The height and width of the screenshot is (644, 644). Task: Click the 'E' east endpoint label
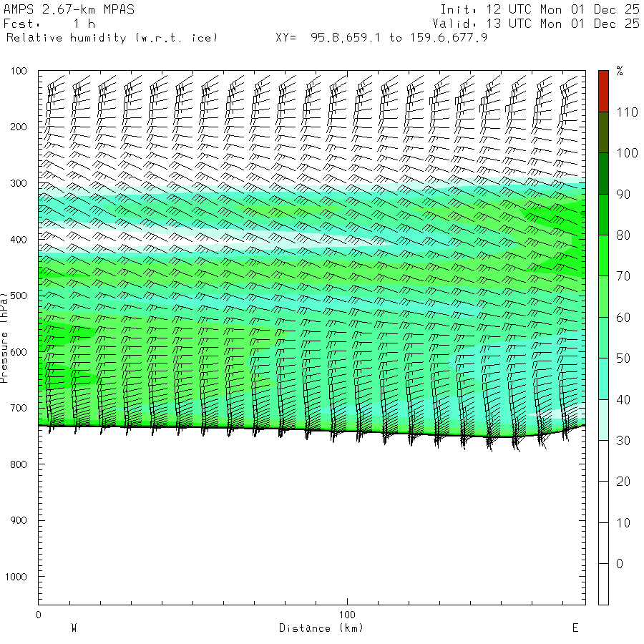click(575, 628)
